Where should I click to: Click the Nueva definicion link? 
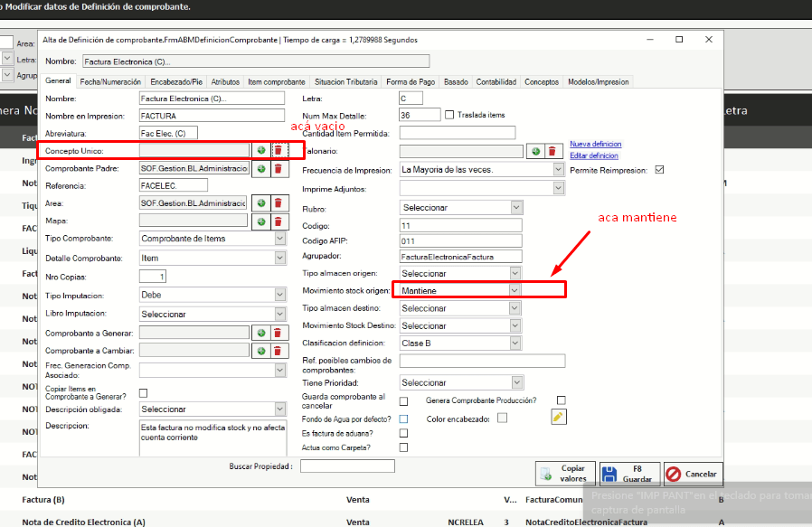(x=595, y=145)
